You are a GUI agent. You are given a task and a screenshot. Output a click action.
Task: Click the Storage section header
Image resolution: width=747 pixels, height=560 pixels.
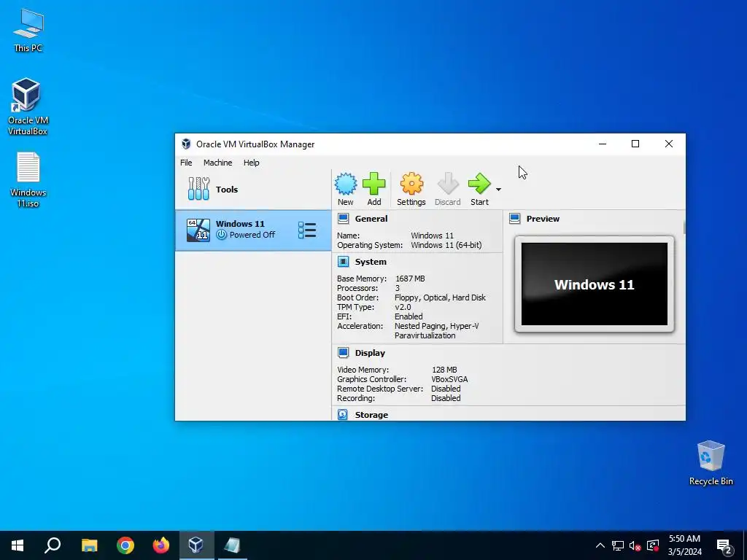tap(371, 415)
